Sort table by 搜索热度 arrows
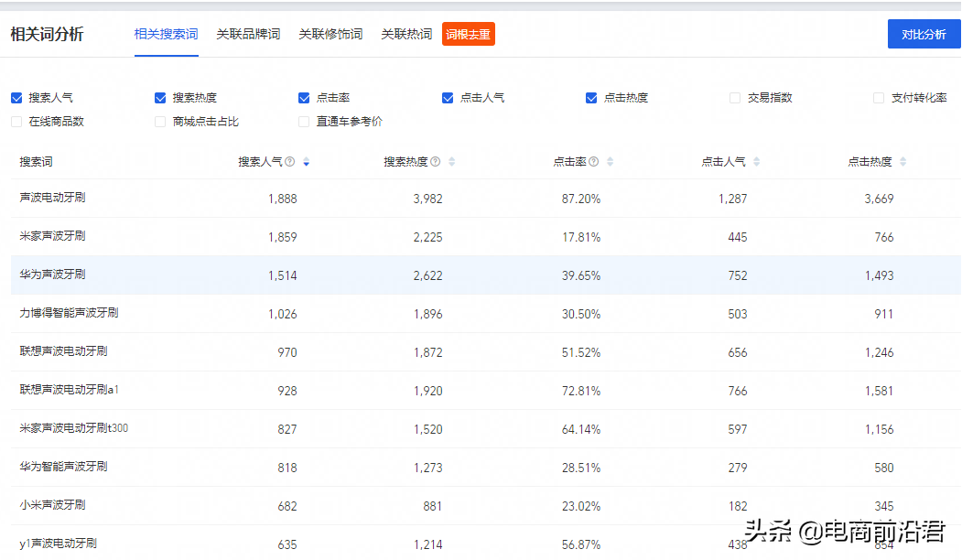962x560 pixels. tap(451, 162)
